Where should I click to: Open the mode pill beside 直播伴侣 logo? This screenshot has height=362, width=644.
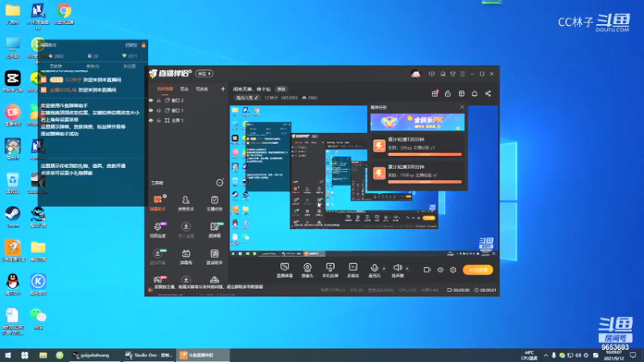204,73
